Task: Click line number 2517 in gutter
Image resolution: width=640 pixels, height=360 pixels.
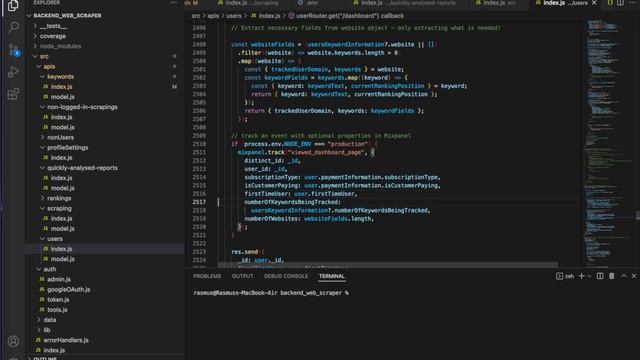Action: [199, 202]
